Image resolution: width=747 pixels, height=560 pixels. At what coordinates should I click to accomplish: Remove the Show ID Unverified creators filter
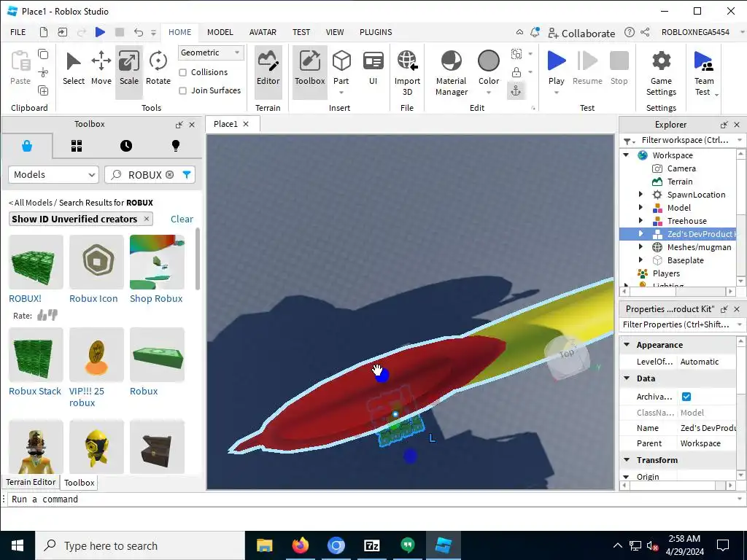click(x=146, y=219)
